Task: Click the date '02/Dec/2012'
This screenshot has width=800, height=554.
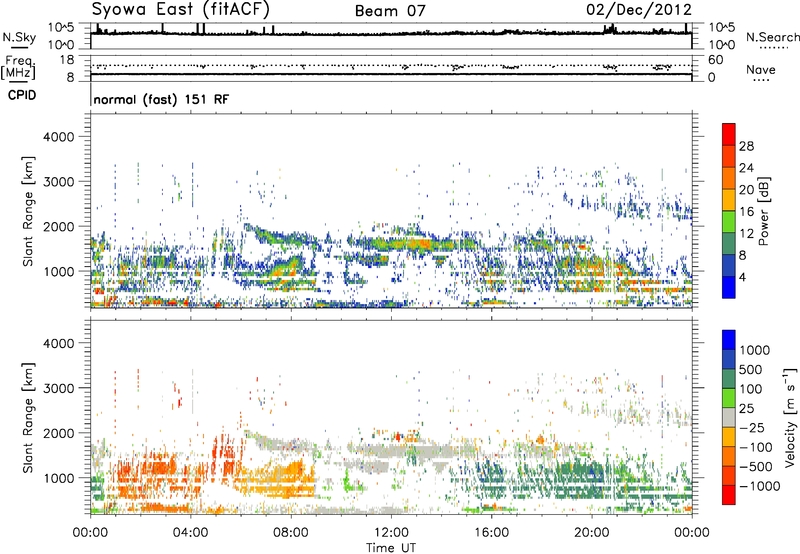Action: tap(639, 10)
